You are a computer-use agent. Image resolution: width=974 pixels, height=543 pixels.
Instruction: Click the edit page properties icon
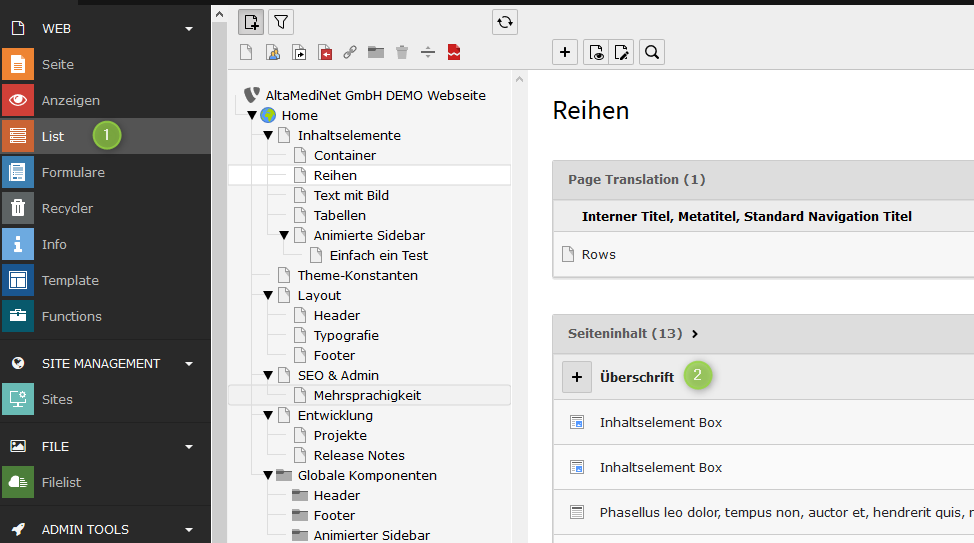(x=623, y=52)
